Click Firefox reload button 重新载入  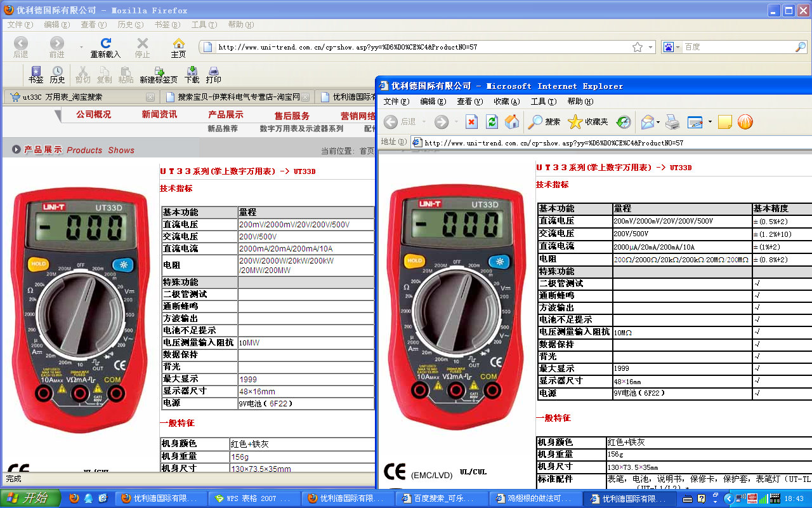pos(105,48)
